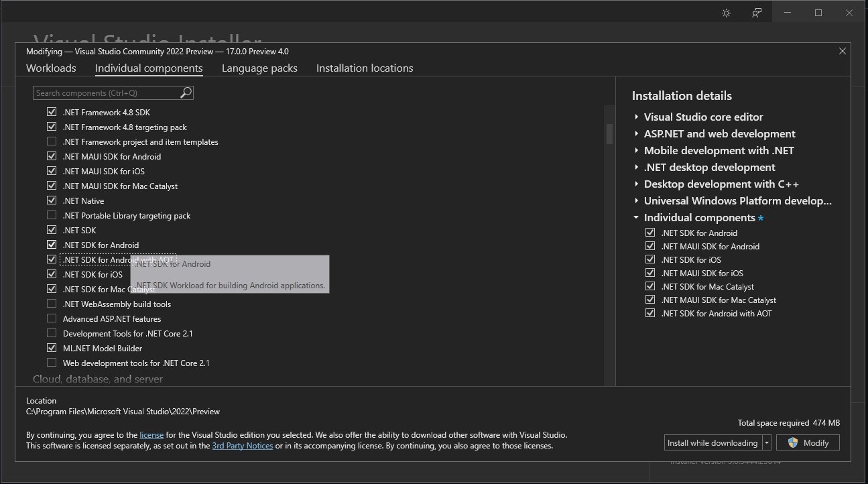Open the send feedback icon in titlebar

[x=757, y=12]
